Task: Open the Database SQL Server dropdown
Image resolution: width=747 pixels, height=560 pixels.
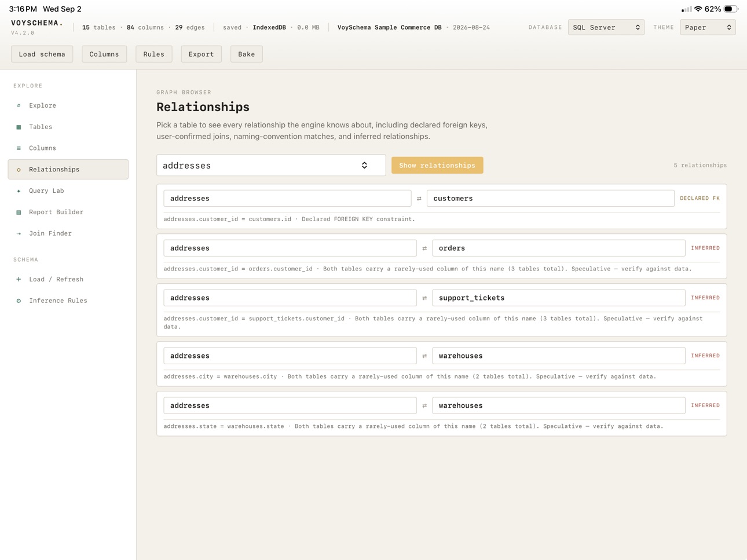Action: [x=606, y=27]
